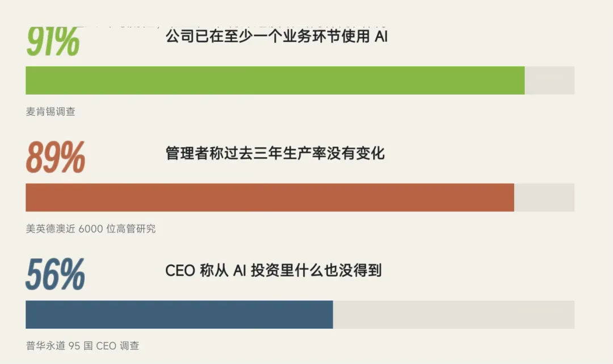Click the right end of the orange bar fill
This screenshot has width=613, height=364.
512,198
